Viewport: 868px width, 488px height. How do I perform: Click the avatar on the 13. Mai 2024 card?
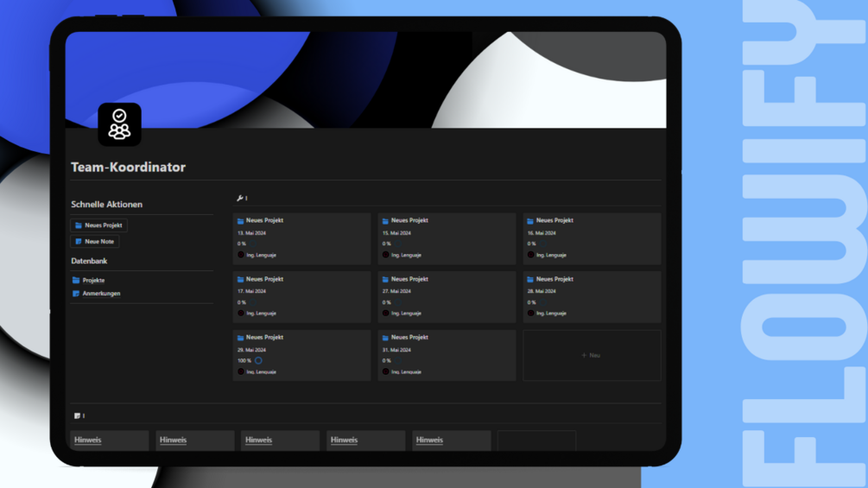(241, 255)
